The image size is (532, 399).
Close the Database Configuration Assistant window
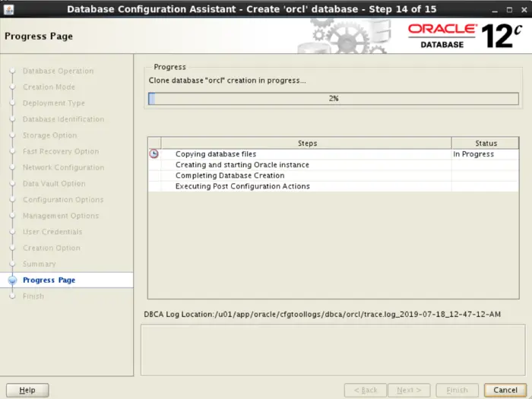[524, 10]
